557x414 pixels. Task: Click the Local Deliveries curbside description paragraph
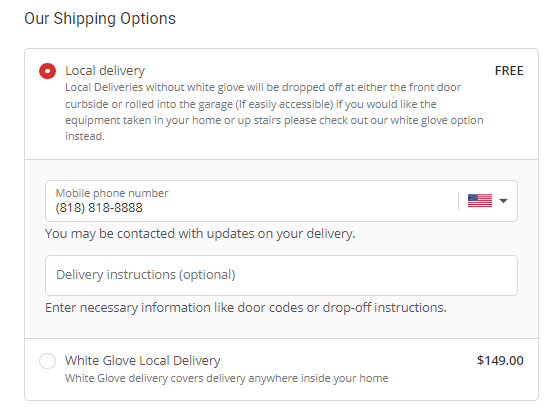274,112
